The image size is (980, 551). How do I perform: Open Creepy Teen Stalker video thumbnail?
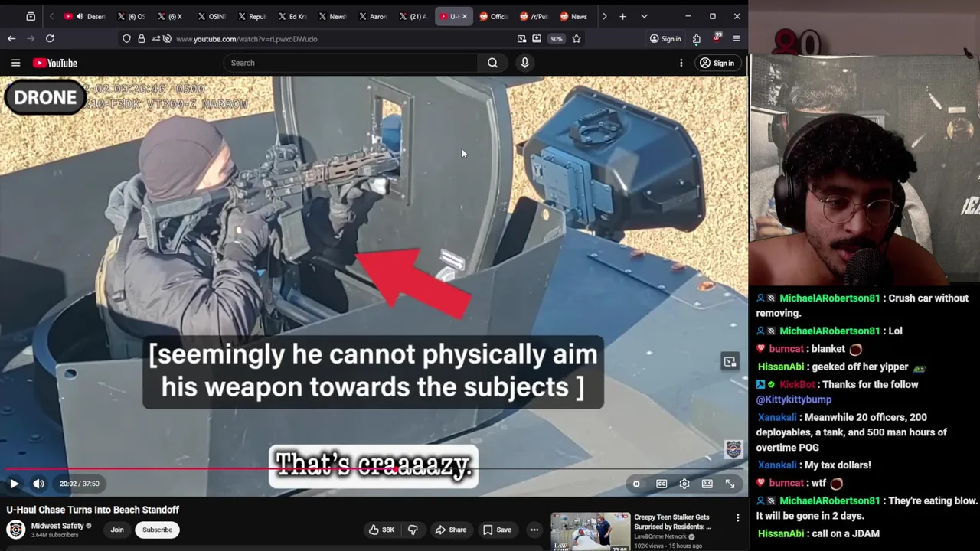pos(590,532)
